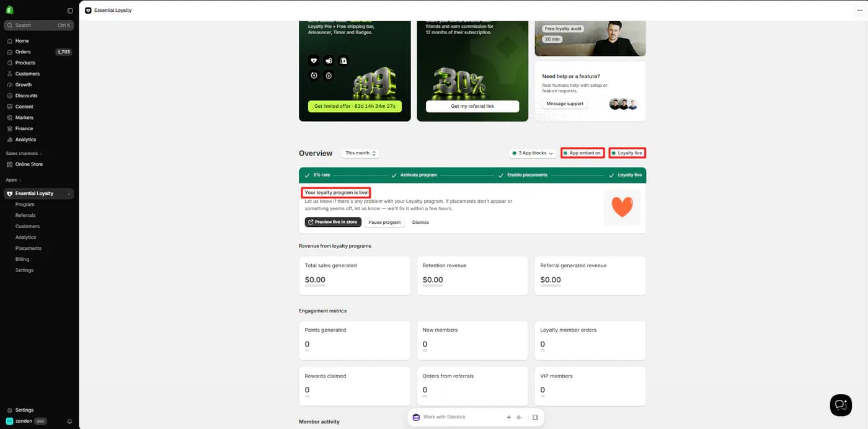
Task: Click the Referral generated revenue card
Action: [590, 276]
